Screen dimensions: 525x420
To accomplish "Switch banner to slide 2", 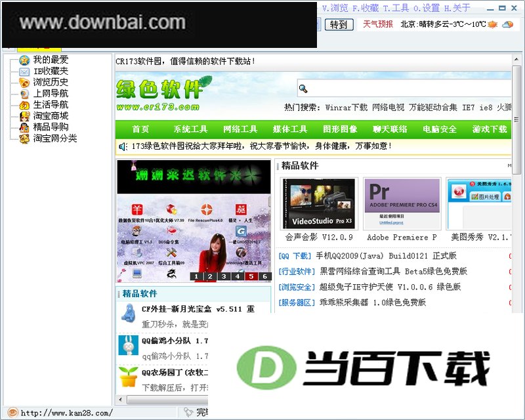I will (x=210, y=276).
